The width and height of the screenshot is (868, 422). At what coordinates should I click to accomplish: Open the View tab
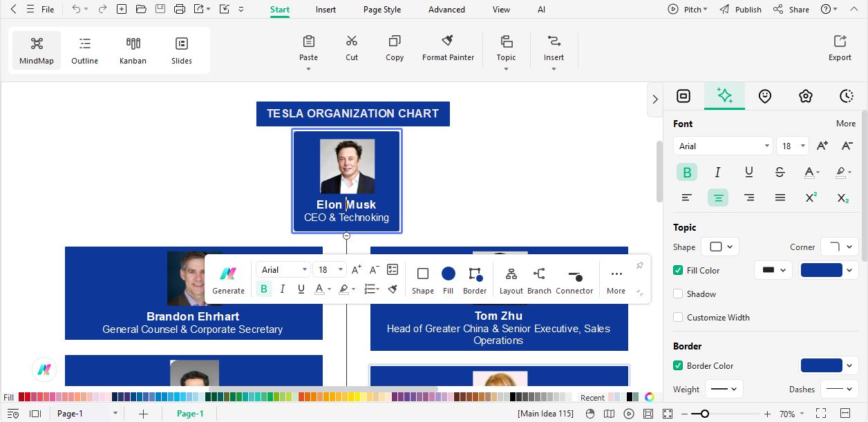[501, 10]
